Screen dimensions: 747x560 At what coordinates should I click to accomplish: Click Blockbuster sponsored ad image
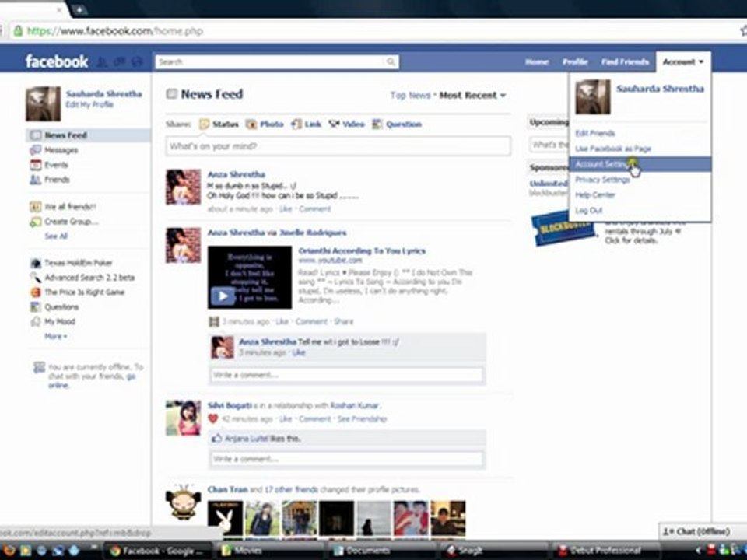pos(563,229)
